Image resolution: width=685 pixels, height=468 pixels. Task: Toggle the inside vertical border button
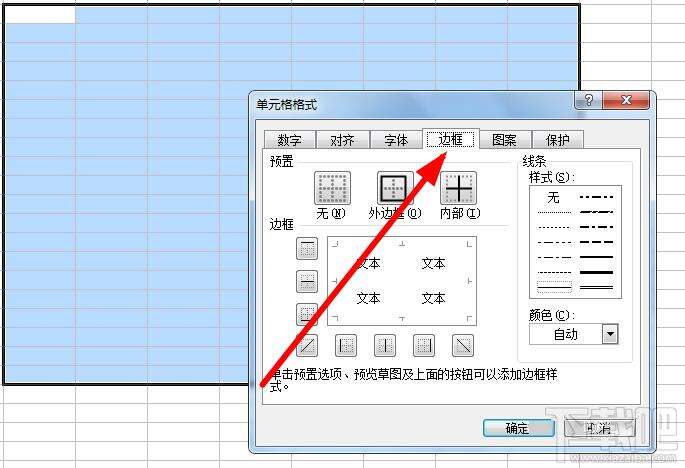tap(385, 346)
